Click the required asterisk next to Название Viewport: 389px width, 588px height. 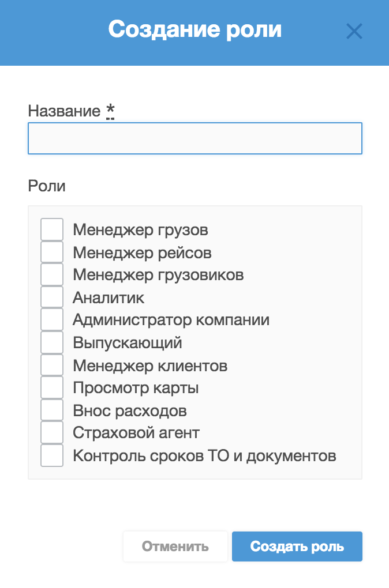(x=110, y=111)
